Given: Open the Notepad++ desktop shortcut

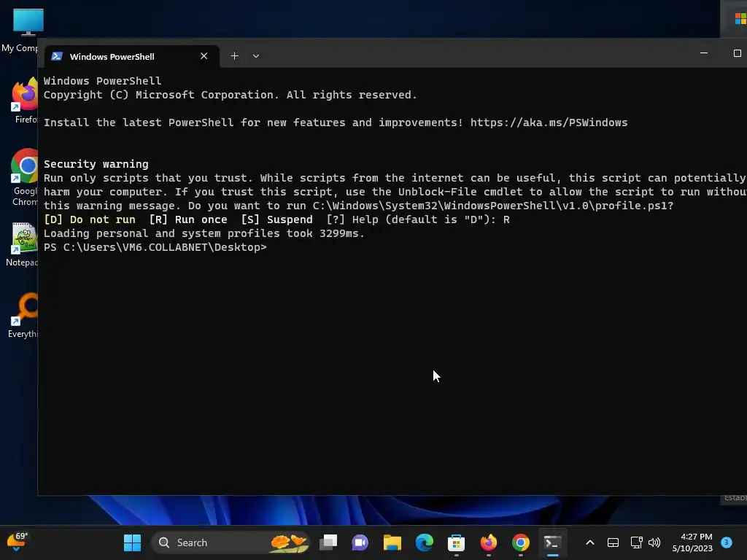Looking at the screenshot, I should (23, 244).
